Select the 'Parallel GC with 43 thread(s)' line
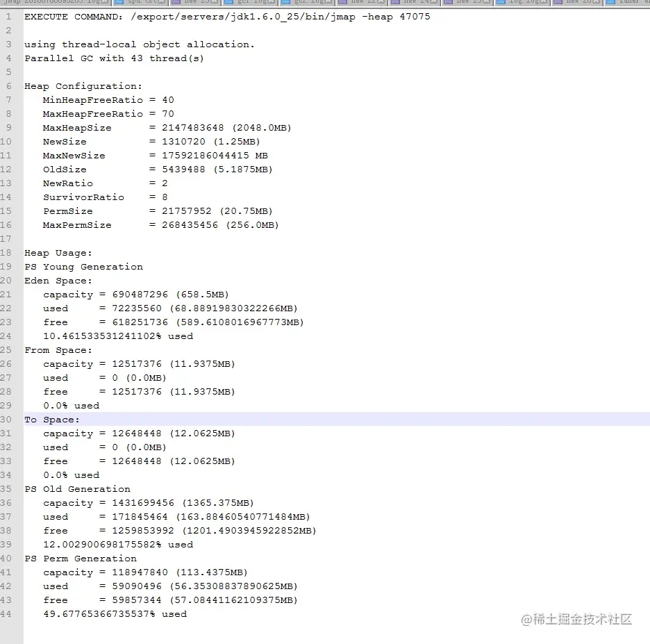Viewport: 650px width, 644px height. pos(114,58)
